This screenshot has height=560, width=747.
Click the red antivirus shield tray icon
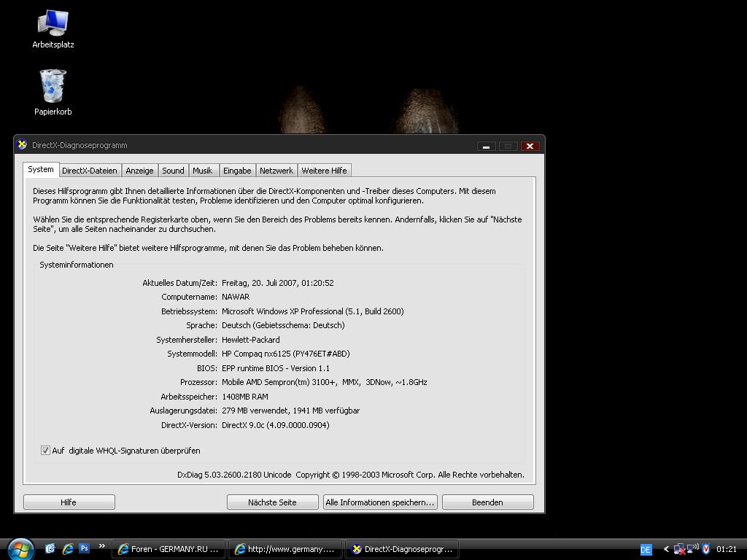click(x=706, y=548)
